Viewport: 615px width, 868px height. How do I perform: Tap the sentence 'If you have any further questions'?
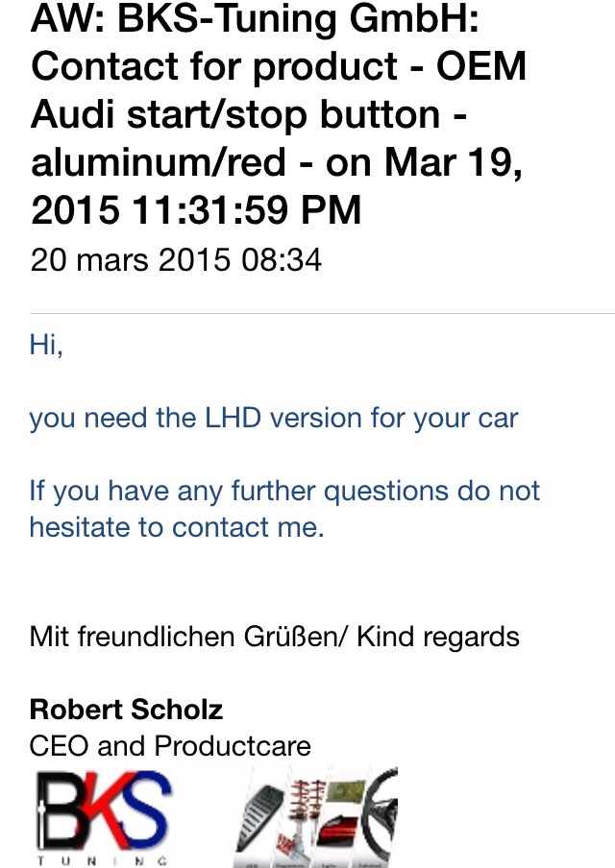tap(284, 492)
